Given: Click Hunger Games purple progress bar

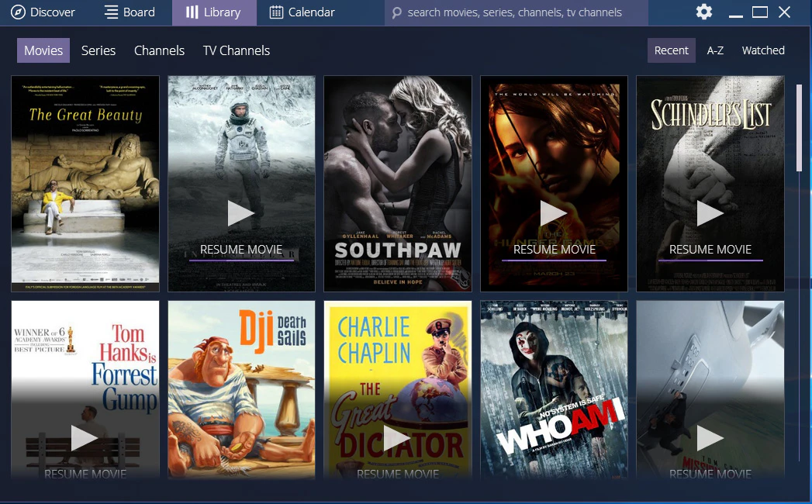Looking at the screenshot, I should (554, 260).
